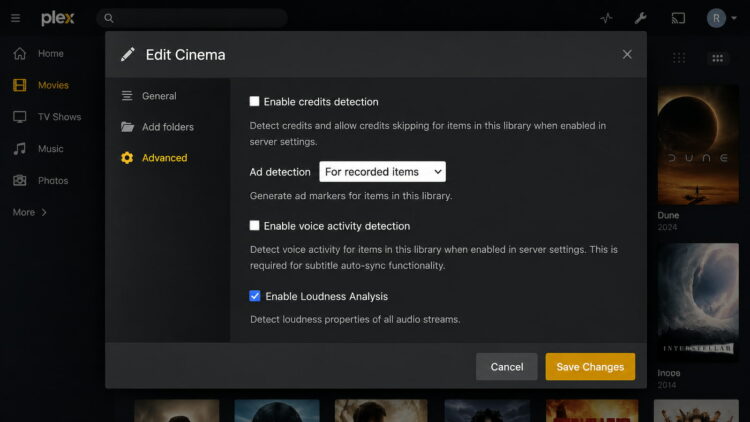
Task: Click the cast to device icon
Action: click(x=678, y=18)
